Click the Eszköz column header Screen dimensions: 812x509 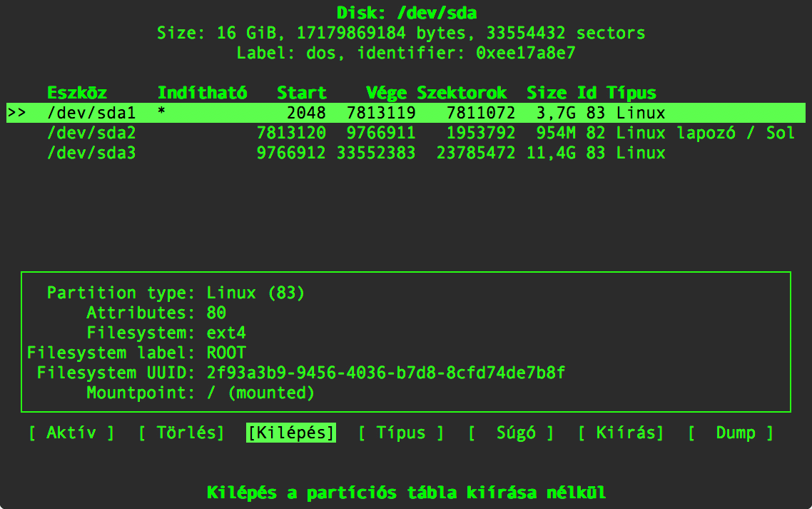tap(76, 93)
